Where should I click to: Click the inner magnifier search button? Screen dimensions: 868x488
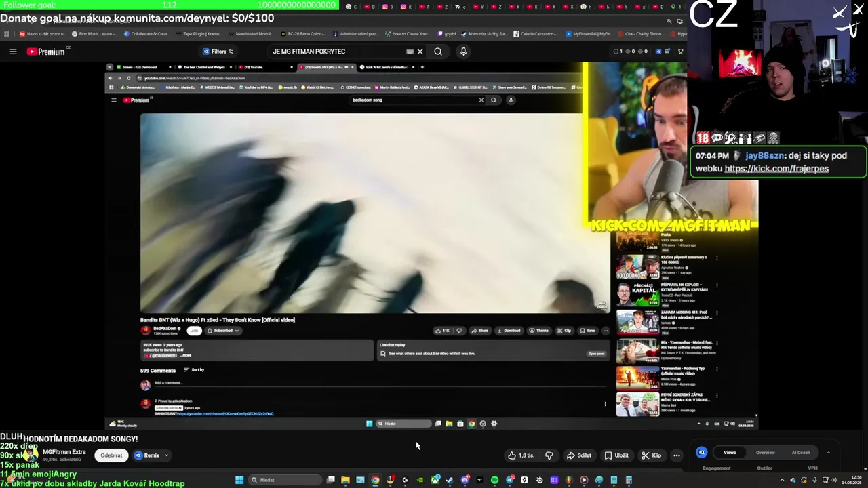(494, 100)
